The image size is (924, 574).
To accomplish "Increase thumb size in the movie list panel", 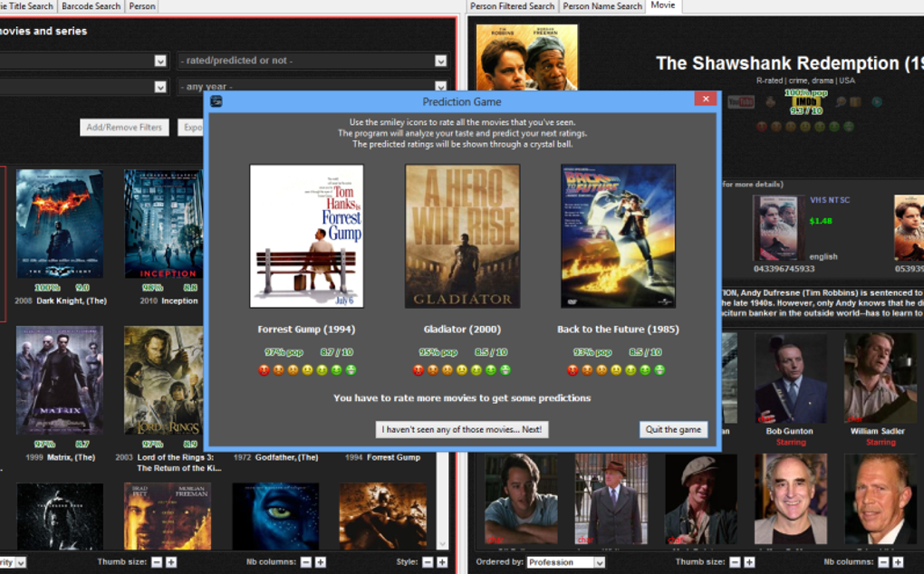I will click(x=171, y=562).
